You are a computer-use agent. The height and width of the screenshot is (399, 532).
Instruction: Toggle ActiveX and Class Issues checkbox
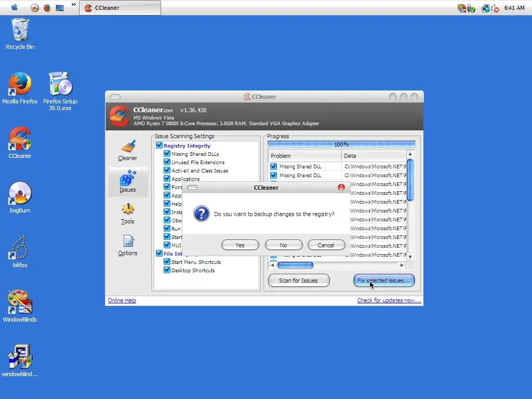[167, 170]
